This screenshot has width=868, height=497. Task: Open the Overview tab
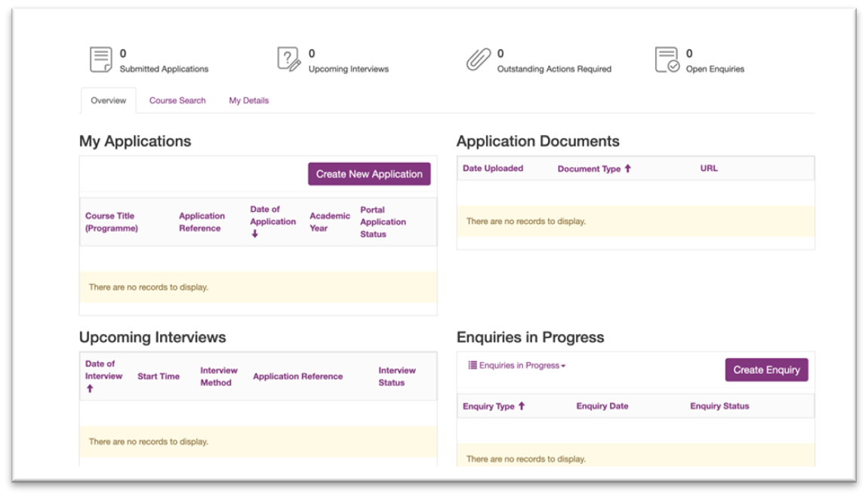point(109,100)
